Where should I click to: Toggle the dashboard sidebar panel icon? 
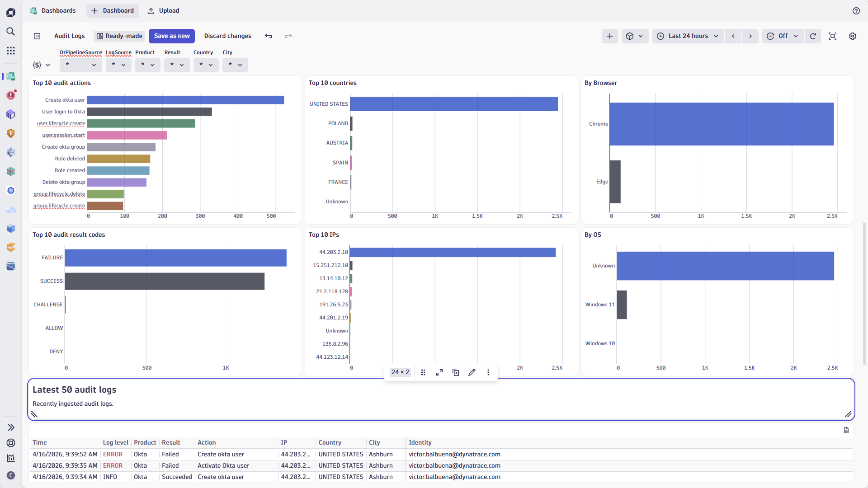click(x=37, y=36)
